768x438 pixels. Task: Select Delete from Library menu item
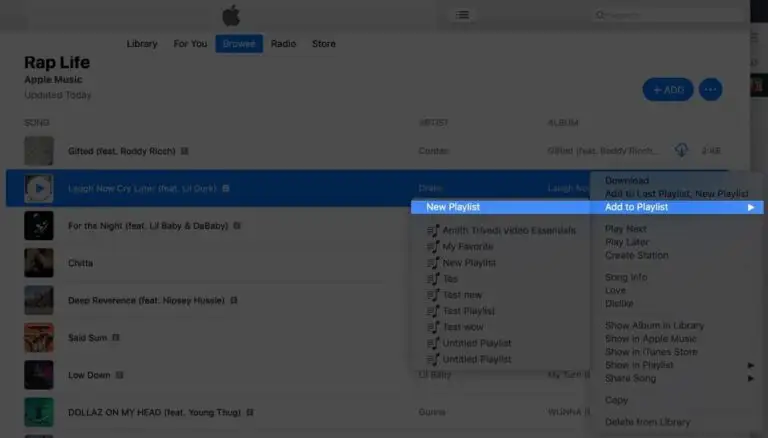[x=647, y=422]
